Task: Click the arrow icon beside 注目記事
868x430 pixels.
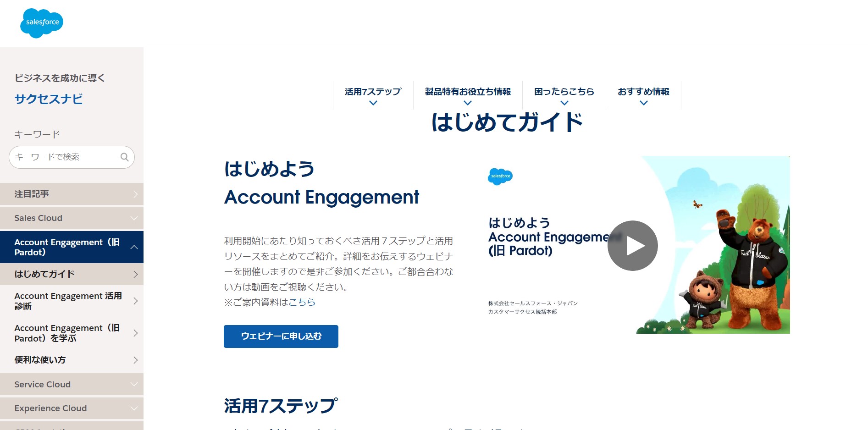Action: [x=135, y=194]
